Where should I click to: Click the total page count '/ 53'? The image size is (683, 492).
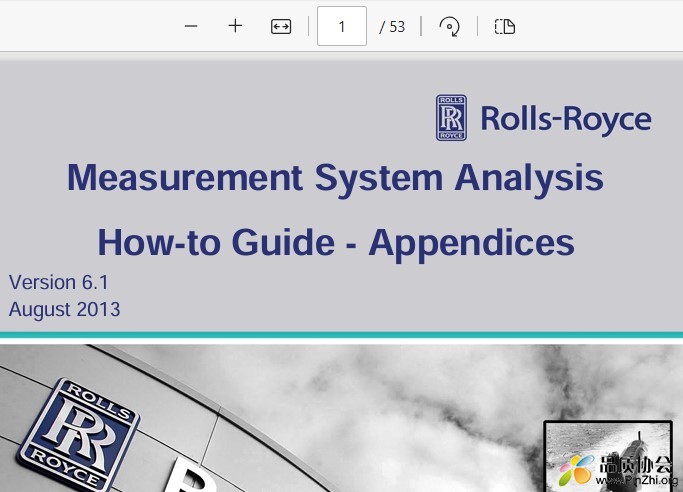(x=392, y=27)
